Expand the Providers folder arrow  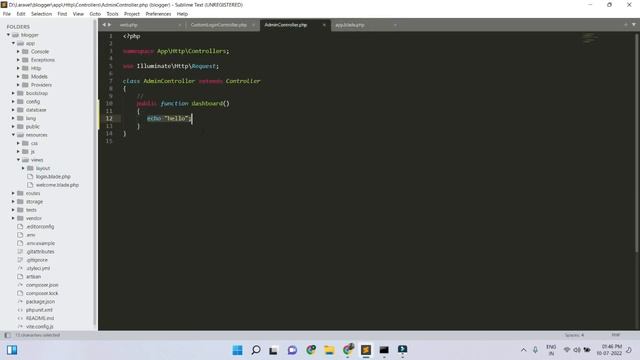(18, 85)
